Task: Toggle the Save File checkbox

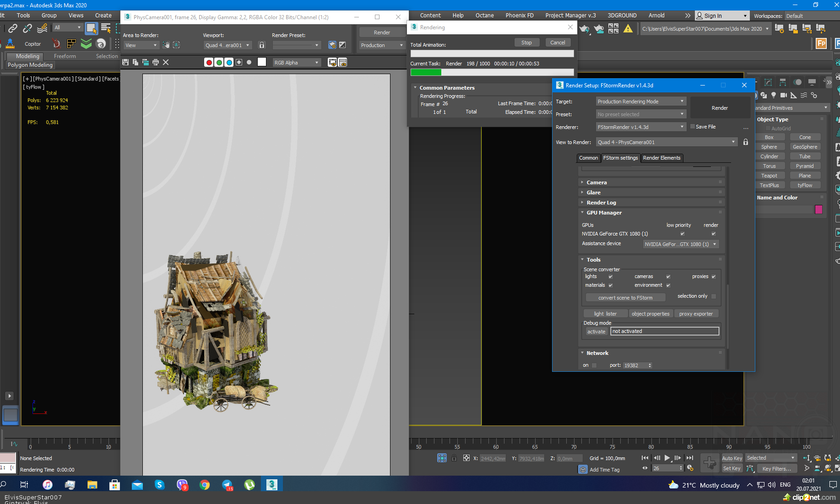Action: click(693, 127)
